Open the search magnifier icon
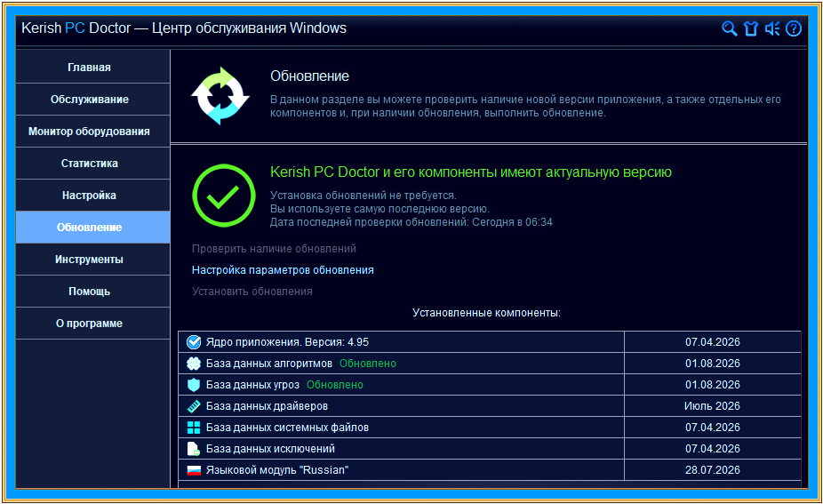The image size is (823, 504). (729, 28)
